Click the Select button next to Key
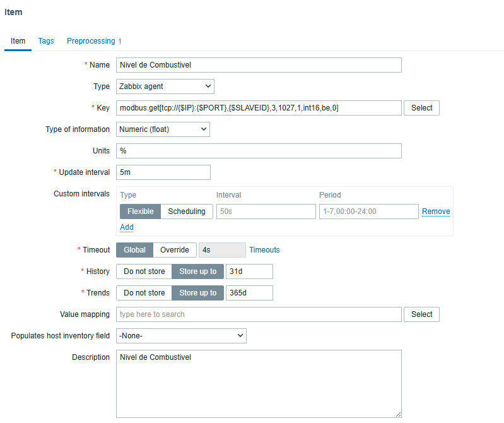Image resolution: width=504 pixels, height=423 pixels. (421, 108)
